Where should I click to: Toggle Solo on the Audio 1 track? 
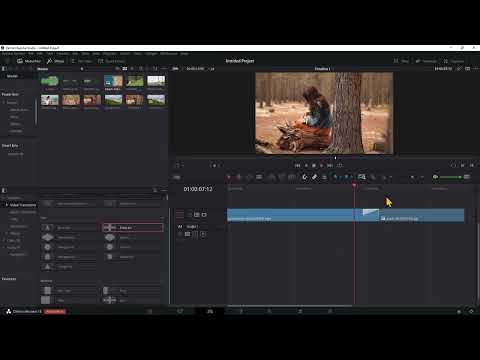pyautogui.click(x=195, y=234)
